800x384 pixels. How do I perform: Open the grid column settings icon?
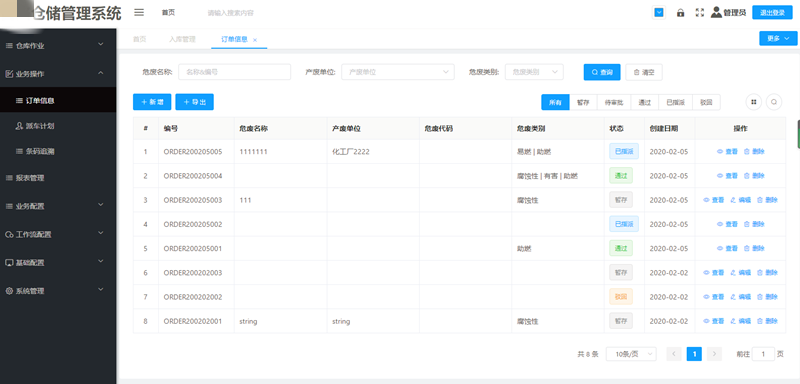click(754, 102)
